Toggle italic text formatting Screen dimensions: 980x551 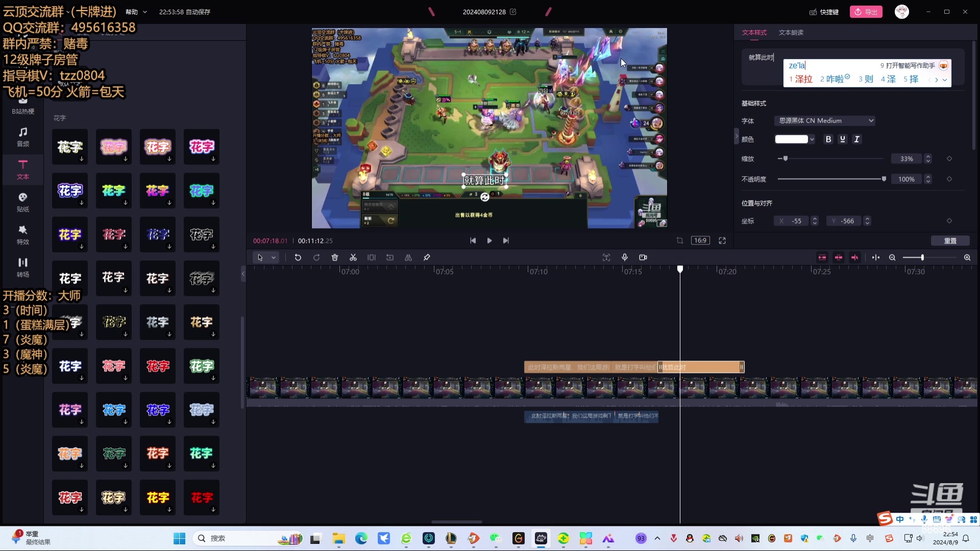click(857, 139)
